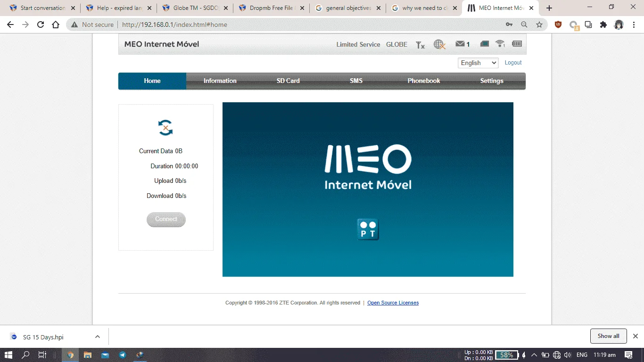Click the Not secure warning indicator
Image resolution: width=644 pixels, height=362 pixels.
click(x=92, y=25)
